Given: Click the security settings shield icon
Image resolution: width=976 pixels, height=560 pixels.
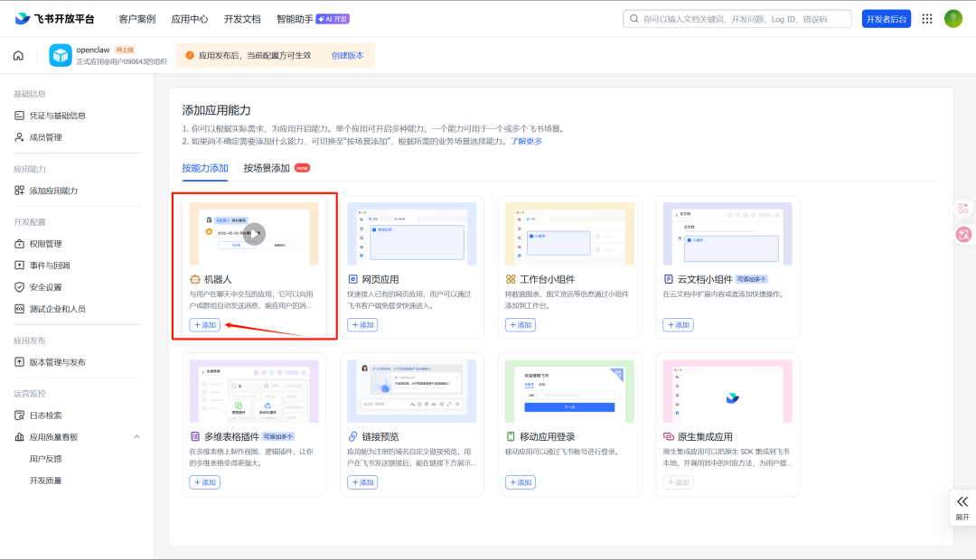Looking at the screenshot, I should [x=19, y=287].
